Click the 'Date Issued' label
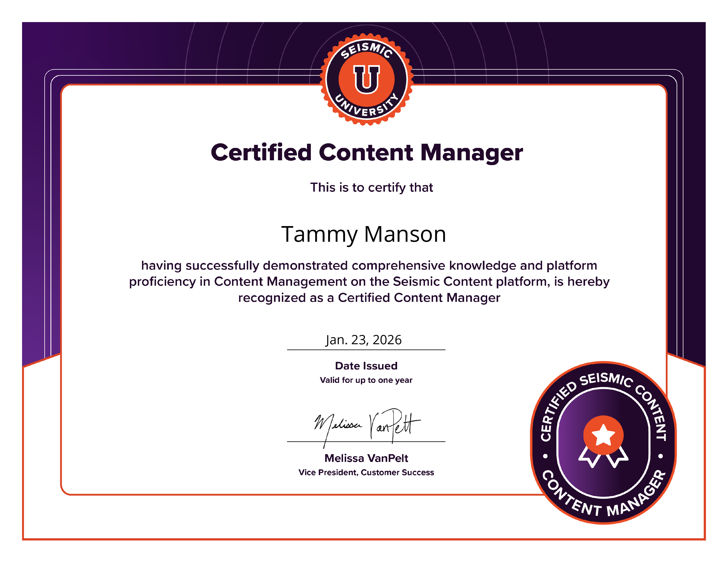 366,366
